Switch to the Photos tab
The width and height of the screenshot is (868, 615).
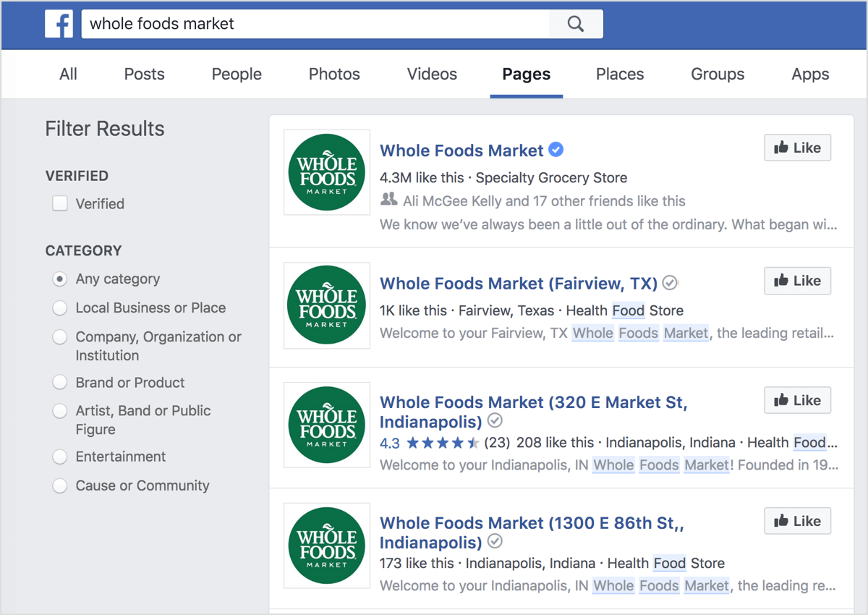point(334,74)
